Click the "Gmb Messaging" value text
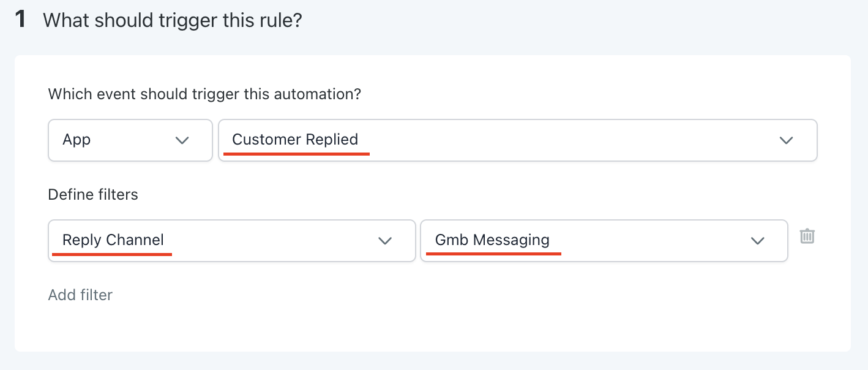Viewport: 868px width, 370px height. (x=492, y=240)
